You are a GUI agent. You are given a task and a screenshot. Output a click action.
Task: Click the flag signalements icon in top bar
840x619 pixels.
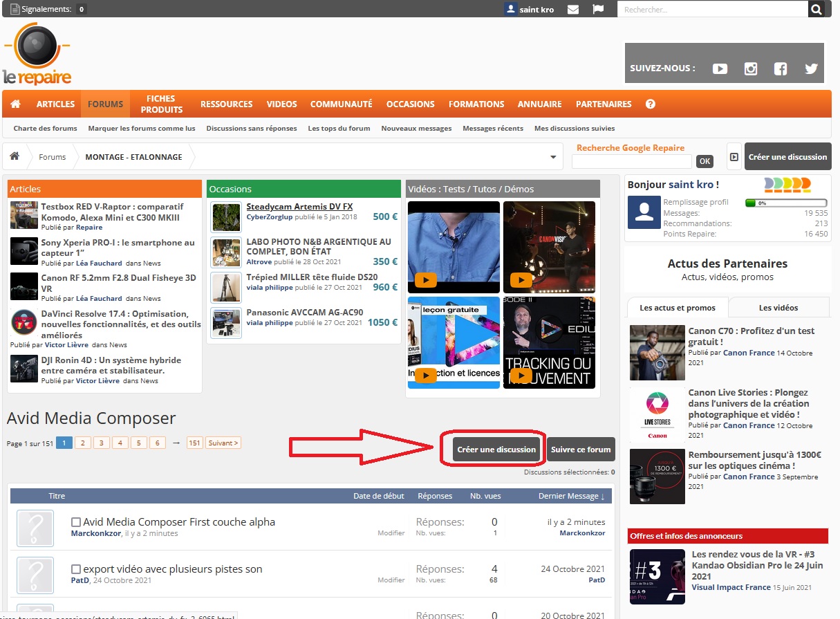597,10
